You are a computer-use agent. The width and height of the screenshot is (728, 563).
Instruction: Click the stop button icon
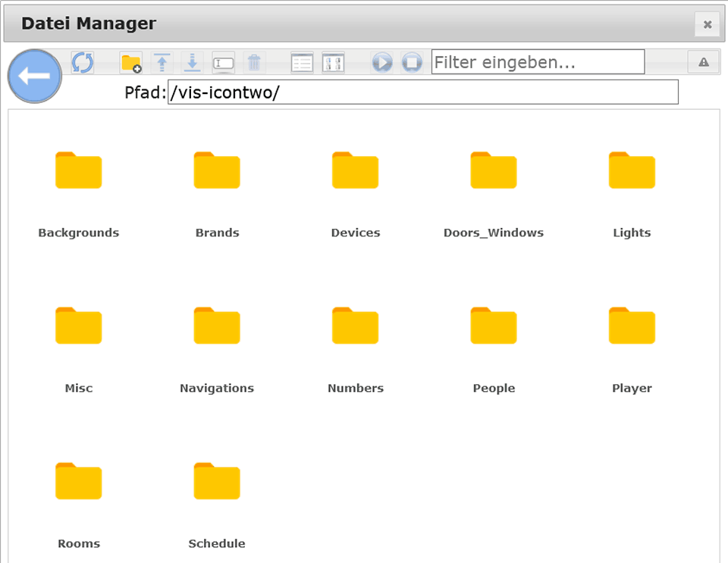point(412,63)
